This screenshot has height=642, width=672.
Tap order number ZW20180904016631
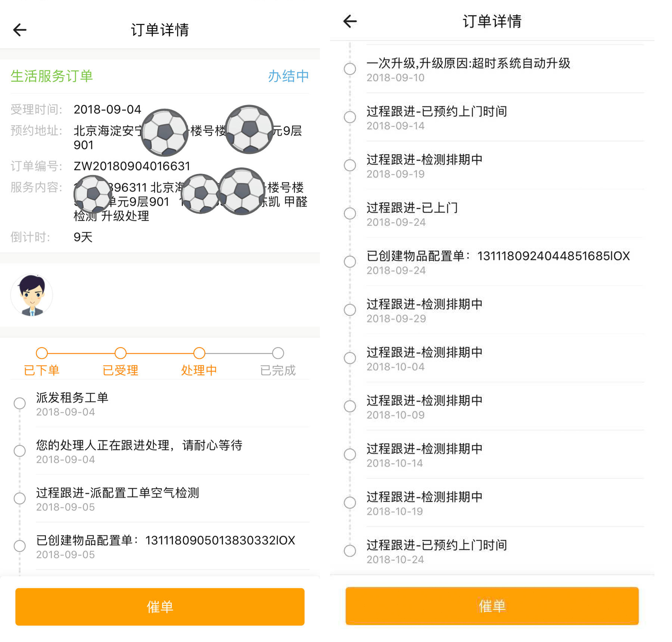point(132,166)
